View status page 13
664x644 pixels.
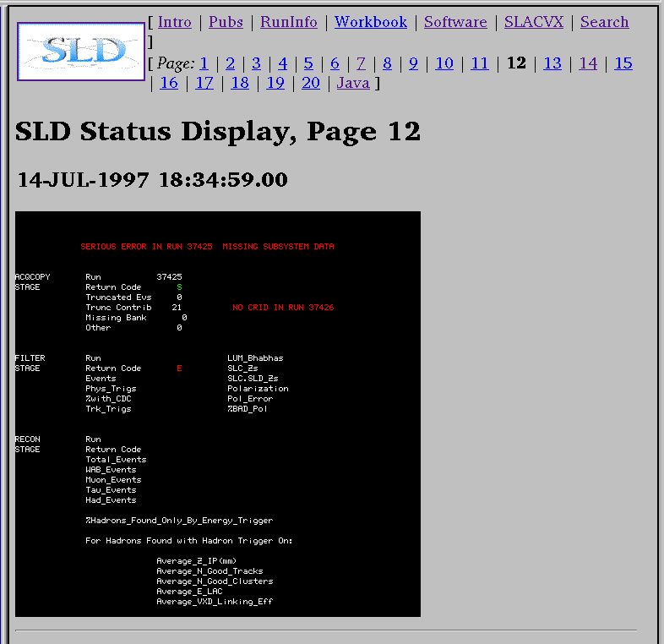tap(552, 63)
